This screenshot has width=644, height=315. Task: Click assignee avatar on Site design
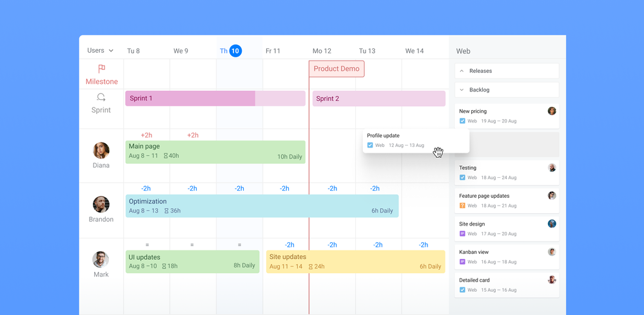(552, 224)
